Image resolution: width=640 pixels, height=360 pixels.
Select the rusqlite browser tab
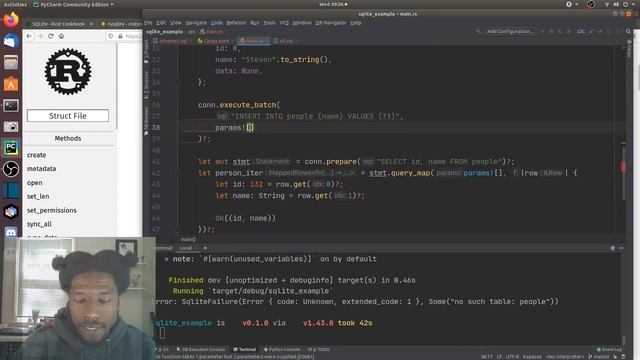click(x=121, y=24)
